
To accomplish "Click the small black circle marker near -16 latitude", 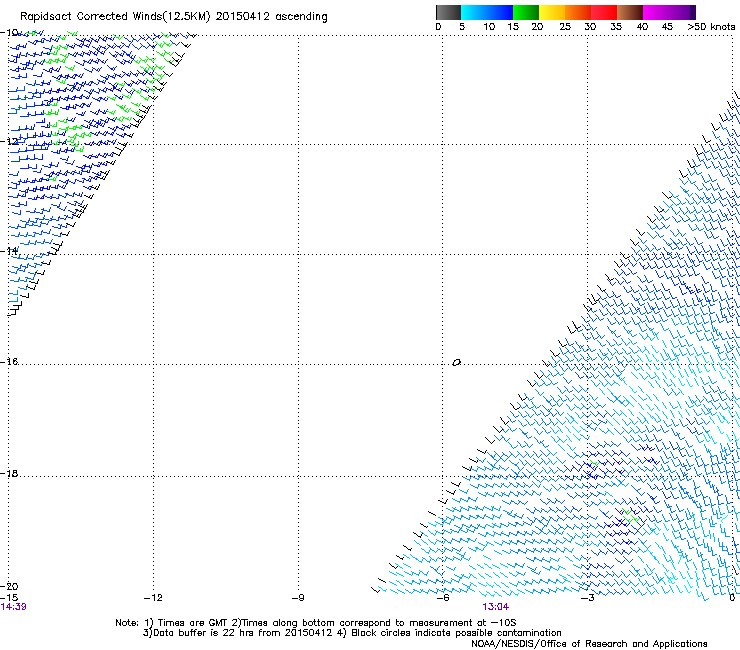I will (x=456, y=363).
